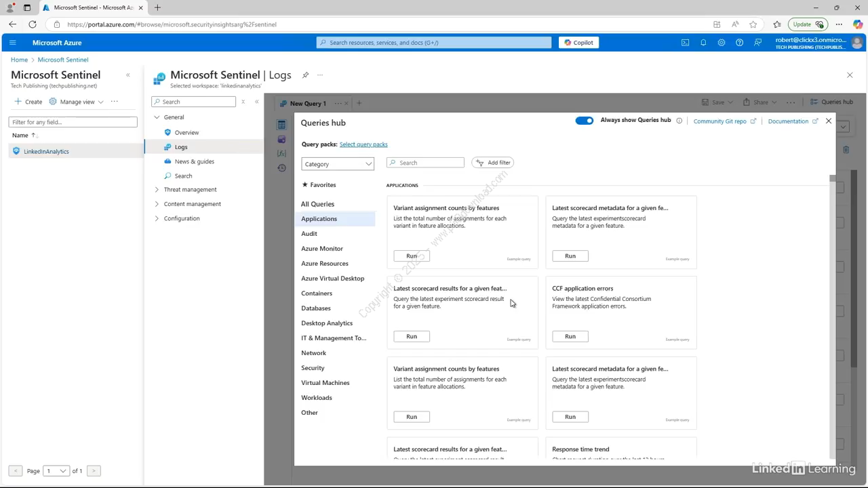Select the Overview menu item

[x=186, y=132]
